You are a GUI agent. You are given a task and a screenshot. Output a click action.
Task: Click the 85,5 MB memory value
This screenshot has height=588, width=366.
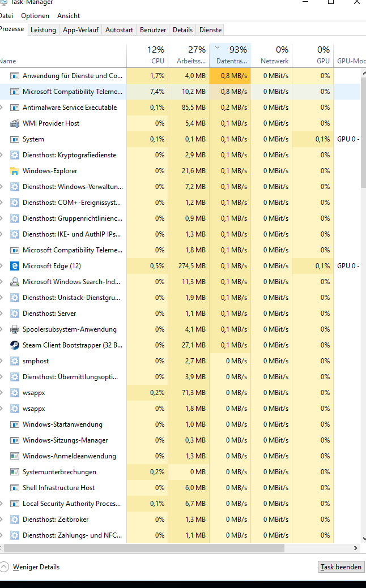[x=194, y=108]
